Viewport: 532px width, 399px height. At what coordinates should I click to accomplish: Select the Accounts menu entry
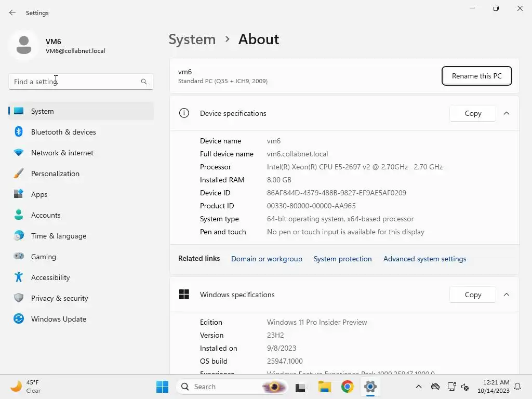coord(81,215)
